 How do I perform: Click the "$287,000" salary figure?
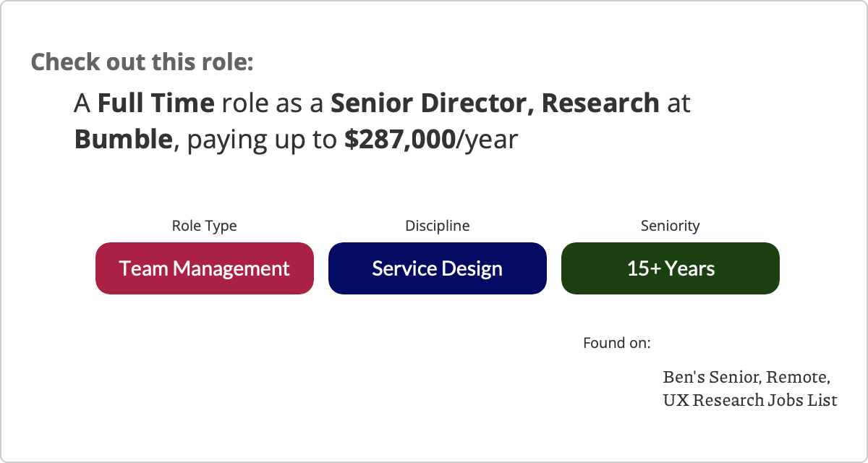[x=399, y=139]
